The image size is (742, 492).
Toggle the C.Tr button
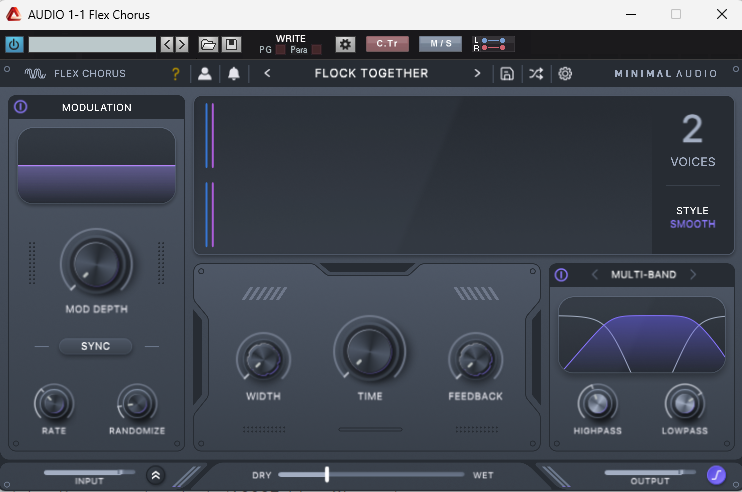(387, 44)
